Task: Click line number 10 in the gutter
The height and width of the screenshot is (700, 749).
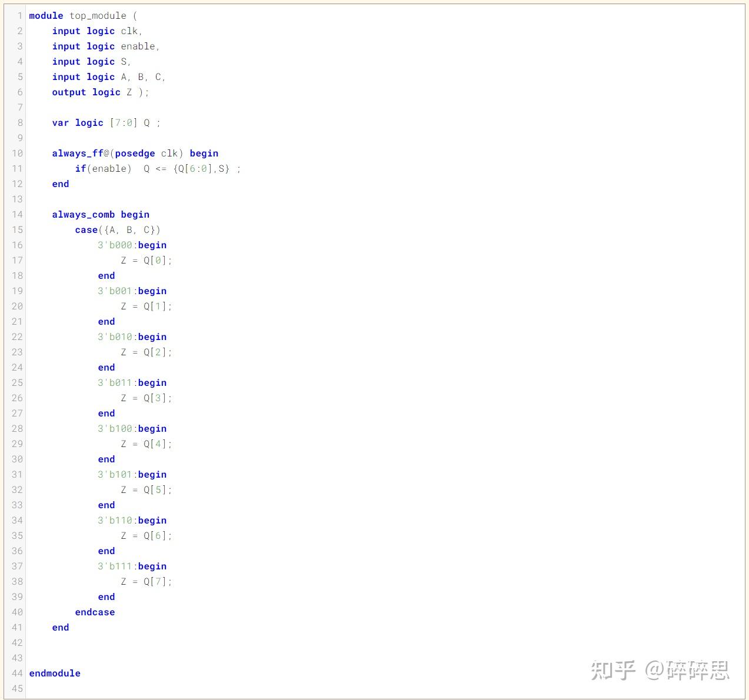Action: pos(17,153)
